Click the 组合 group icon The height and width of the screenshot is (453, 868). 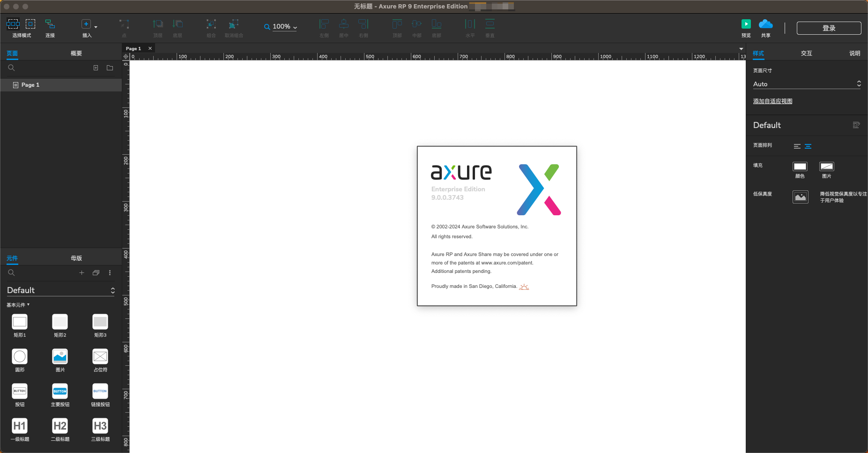[x=211, y=24]
